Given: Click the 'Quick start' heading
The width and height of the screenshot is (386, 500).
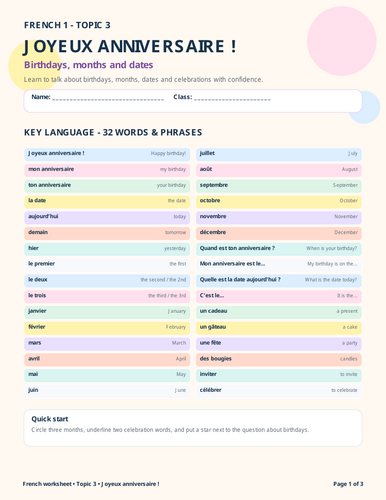Looking at the screenshot, I should tap(50, 419).
